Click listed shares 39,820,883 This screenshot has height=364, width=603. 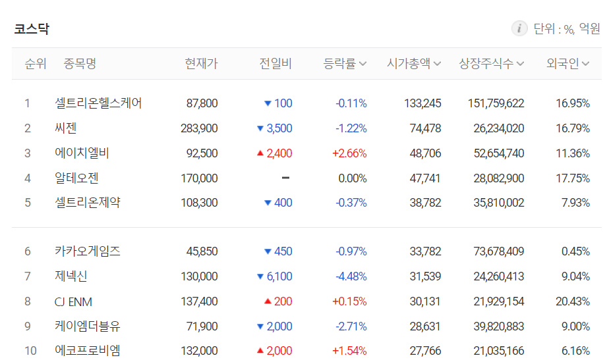499,326
